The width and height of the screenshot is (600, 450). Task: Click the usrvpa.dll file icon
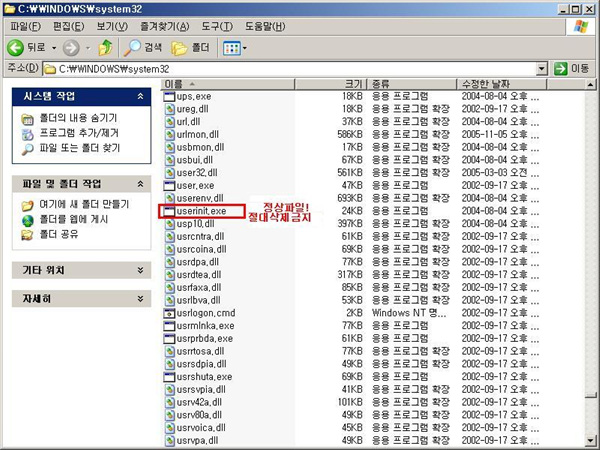point(170,441)
